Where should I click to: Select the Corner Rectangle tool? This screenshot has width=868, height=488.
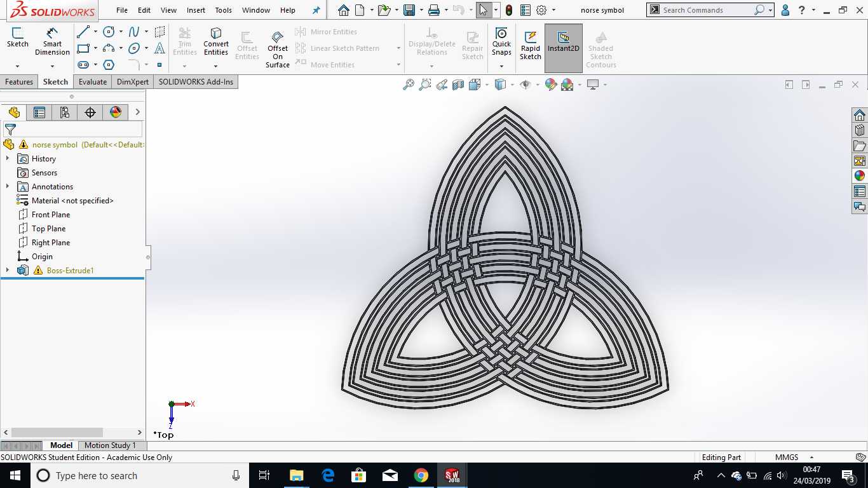pyautogui.click(x=83, y=48)
